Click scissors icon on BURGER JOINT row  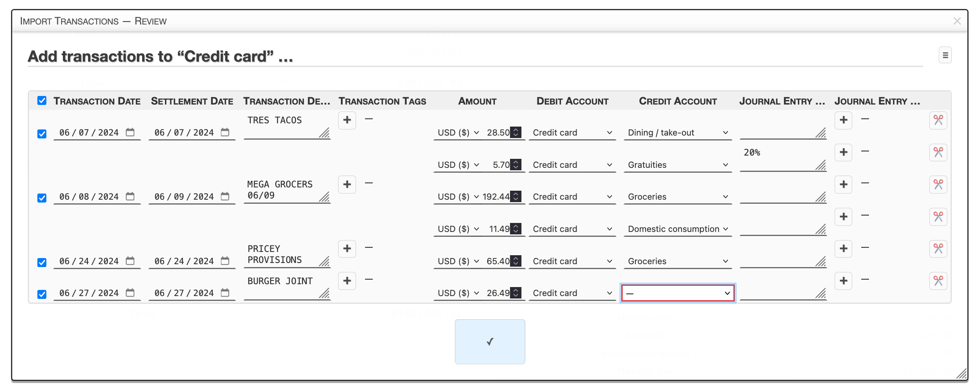(938, 281)
